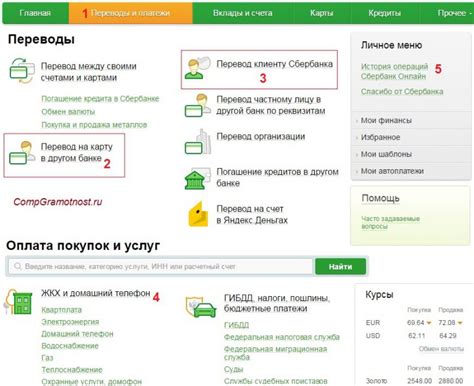Click the Золото buy price 2548.00
This screenshot has height=386, width=474.
pos(419,381)
